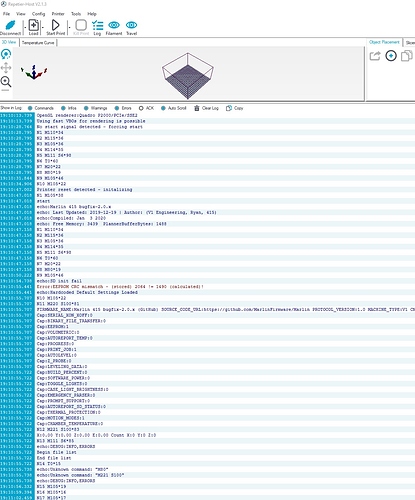The image size is (415, 500).
Task: Open the Config menu
Action: (38, 14)
